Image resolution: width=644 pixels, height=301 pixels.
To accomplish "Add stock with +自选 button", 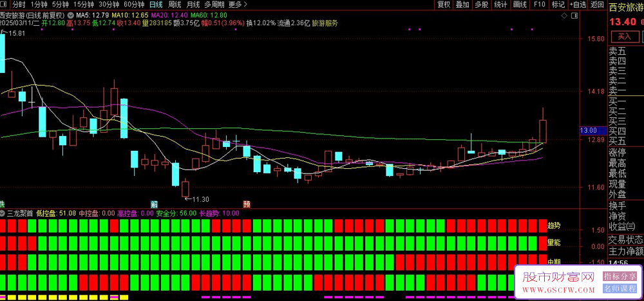I will click(x=578, y=5).
